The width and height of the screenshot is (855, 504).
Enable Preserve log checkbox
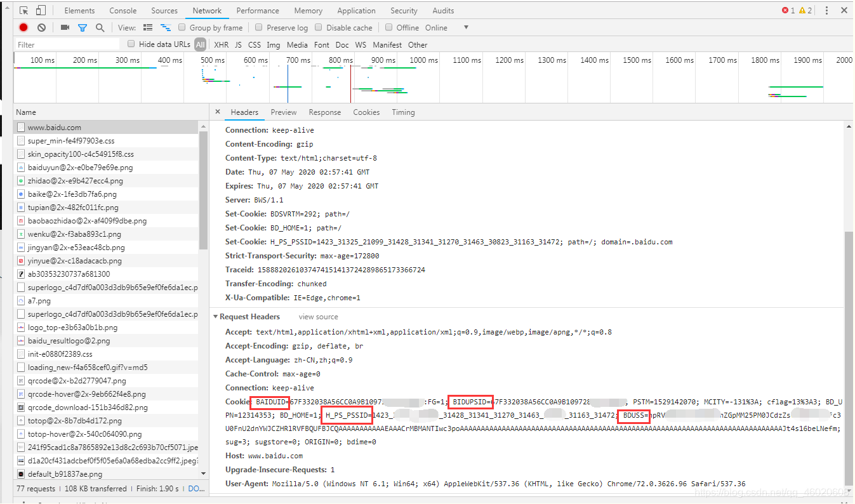259,27
